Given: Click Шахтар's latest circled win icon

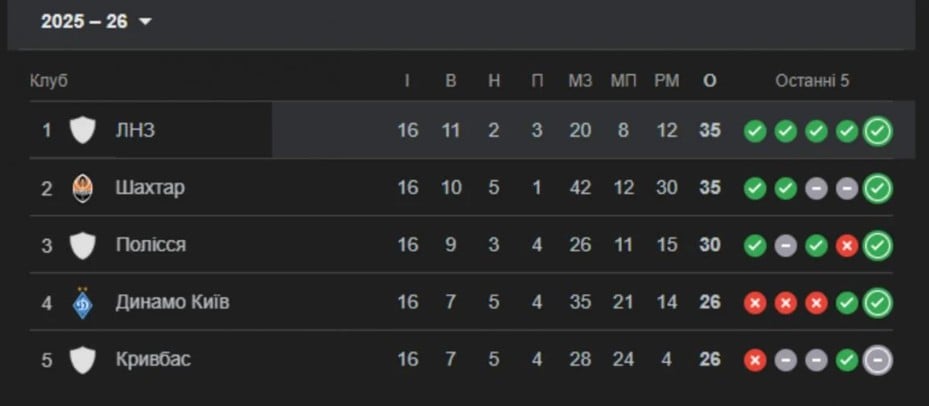Looking at the screenshot, I should click(x=878, y=188).
